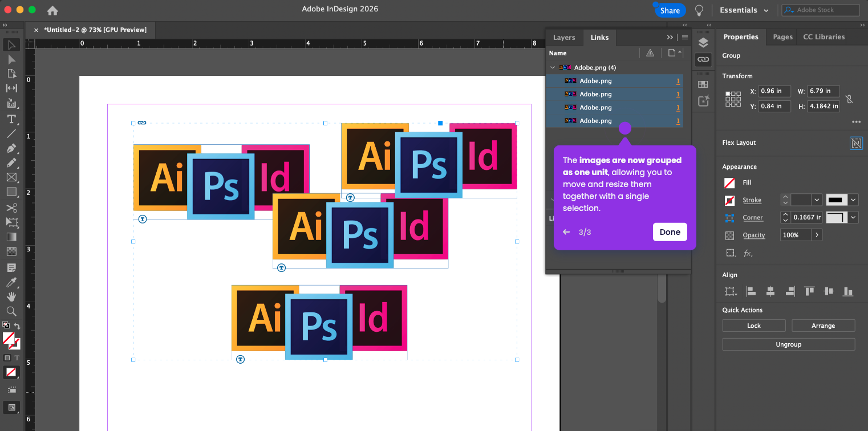The height and width of the screenshot is (431, 868).
Task: Select the Gradient Swatch tool
Action: 11,237
